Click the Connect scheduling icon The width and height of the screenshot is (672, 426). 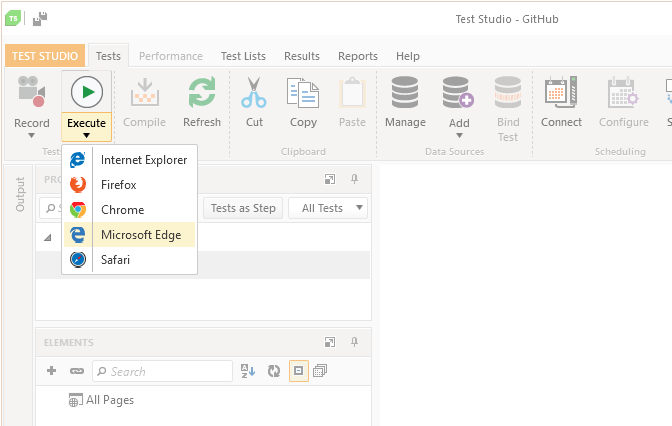pos(561,92)
